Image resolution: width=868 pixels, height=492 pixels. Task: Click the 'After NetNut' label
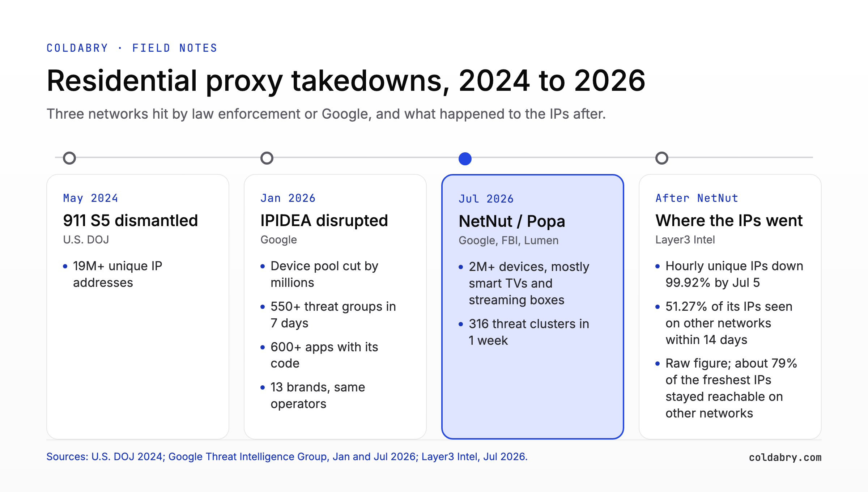[697, 198]
